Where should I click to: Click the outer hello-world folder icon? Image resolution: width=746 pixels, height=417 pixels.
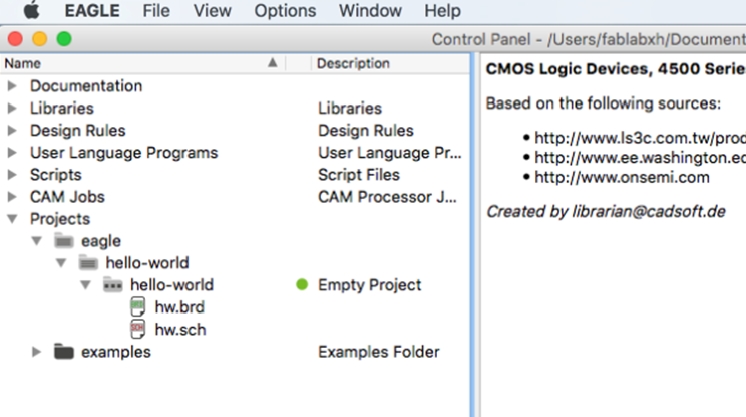point(88,262)
